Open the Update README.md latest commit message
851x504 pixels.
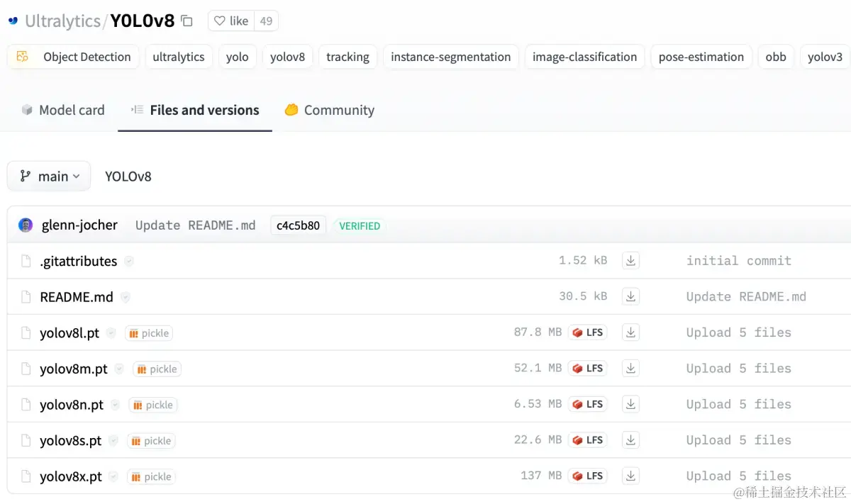point(196,225)
